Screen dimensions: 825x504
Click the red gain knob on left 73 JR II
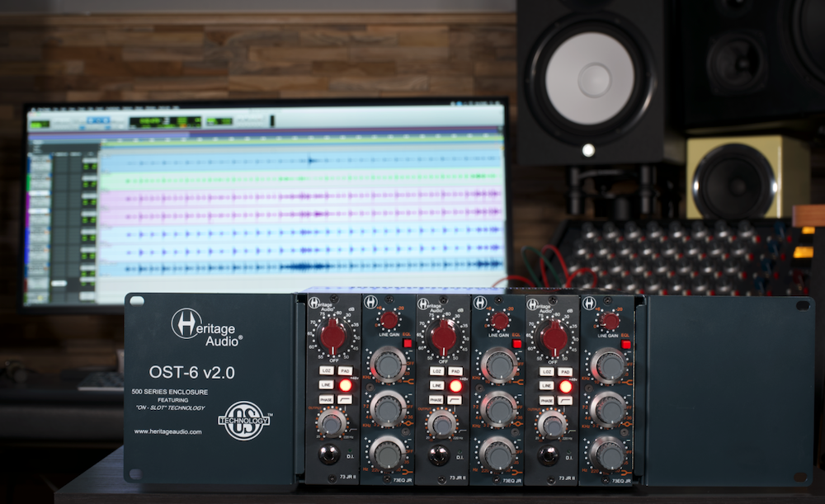[333, 337]
